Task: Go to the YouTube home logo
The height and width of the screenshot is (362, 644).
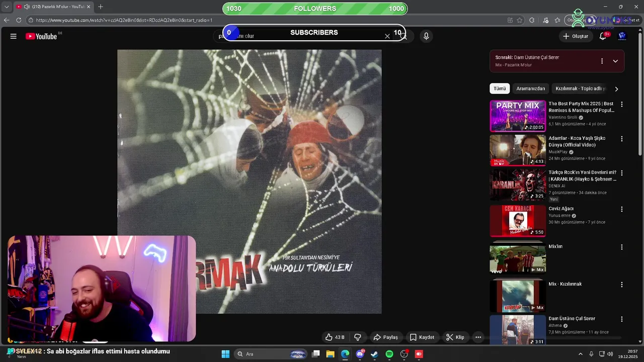Action: 41,36
